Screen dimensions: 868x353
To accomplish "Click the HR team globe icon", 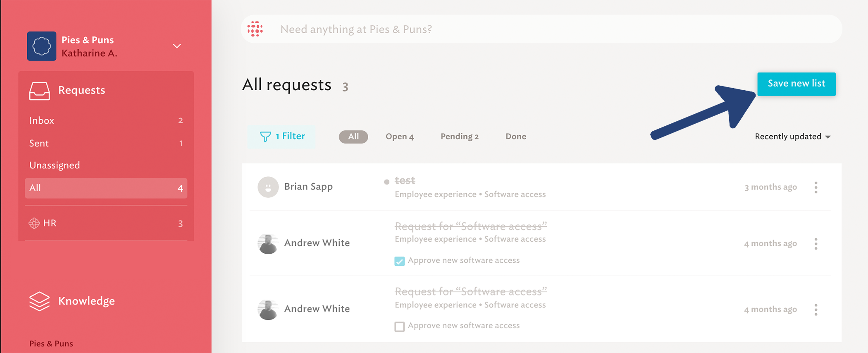I will point(34,223).
